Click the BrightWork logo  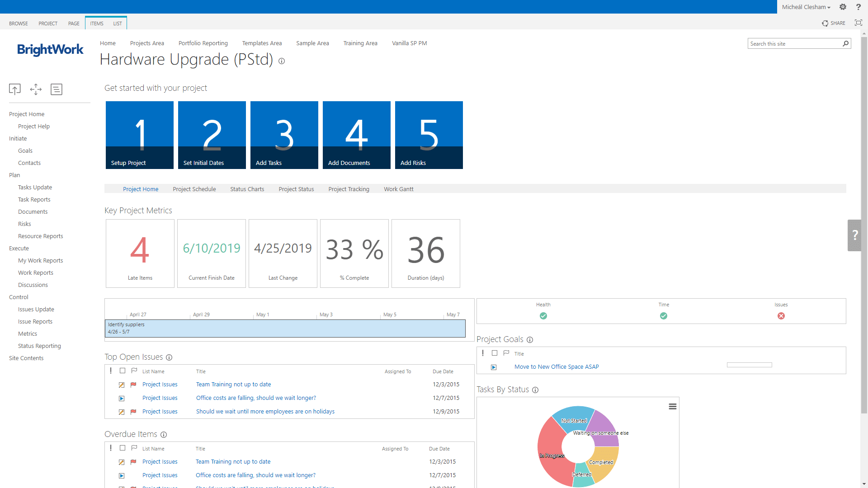coord(50,49)
